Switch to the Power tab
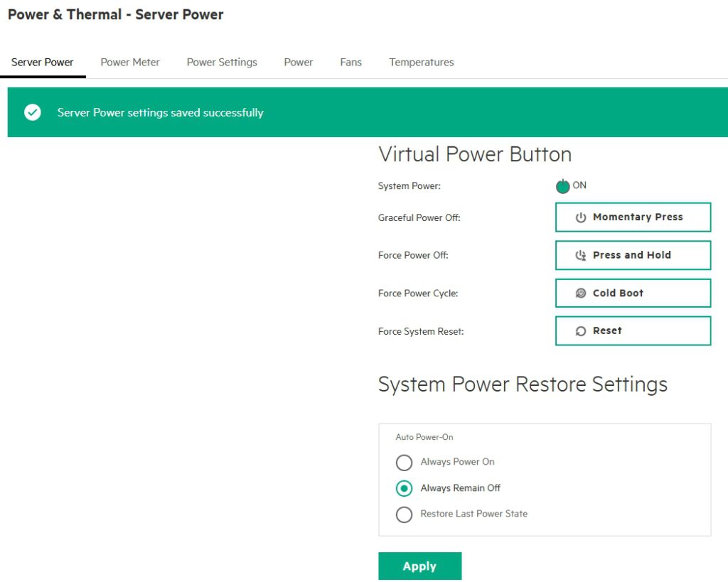Viewport: 728px width, 582px height. [298, 63]
